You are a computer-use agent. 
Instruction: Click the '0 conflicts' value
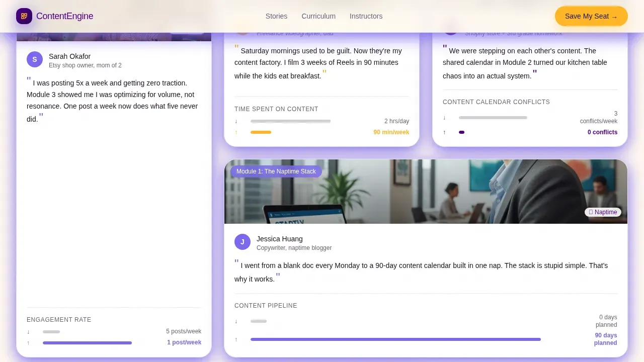(x=602, y=132)
